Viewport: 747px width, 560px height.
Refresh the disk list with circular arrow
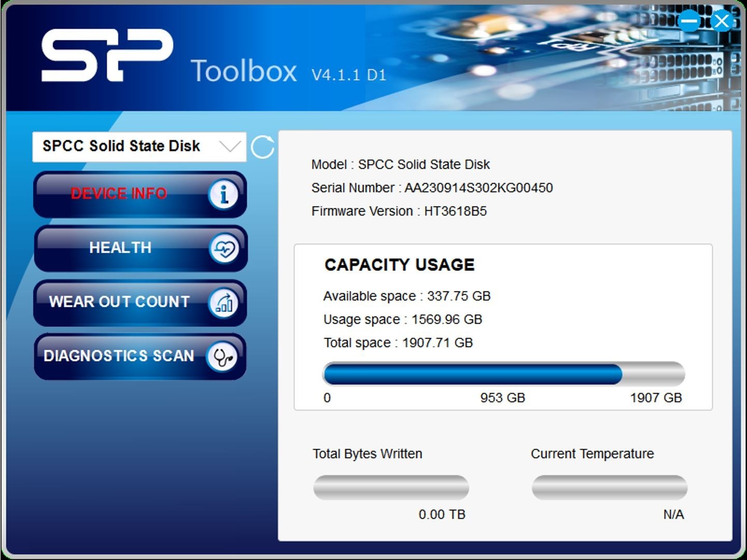point(262,147)
